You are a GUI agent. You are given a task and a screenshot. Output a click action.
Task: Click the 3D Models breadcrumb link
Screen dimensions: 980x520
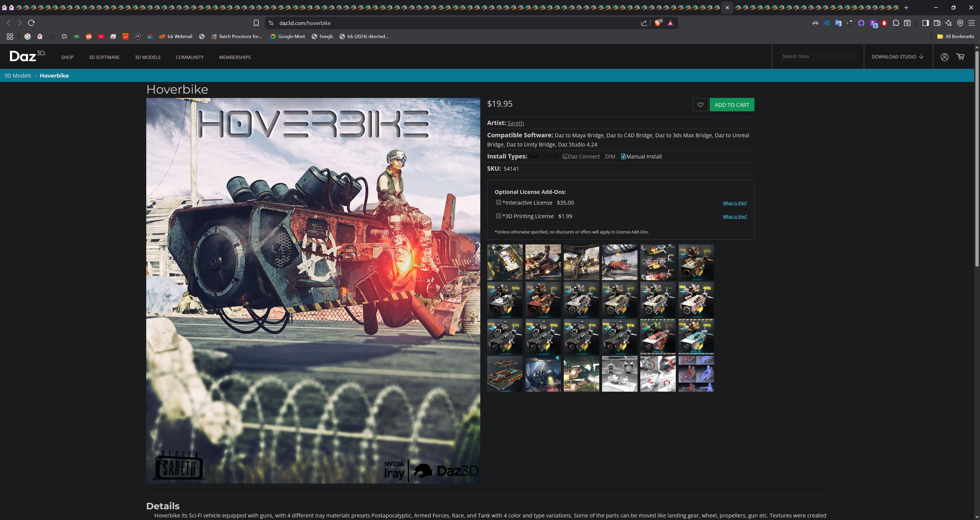point(18,75)
